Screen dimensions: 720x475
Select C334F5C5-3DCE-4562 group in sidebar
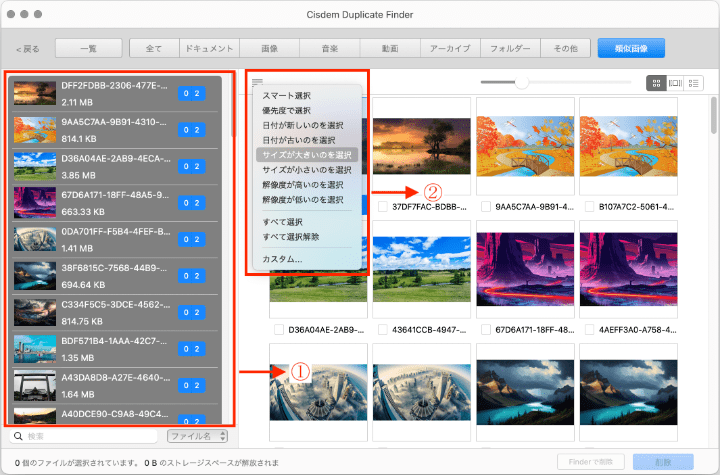tap(115, 312)
